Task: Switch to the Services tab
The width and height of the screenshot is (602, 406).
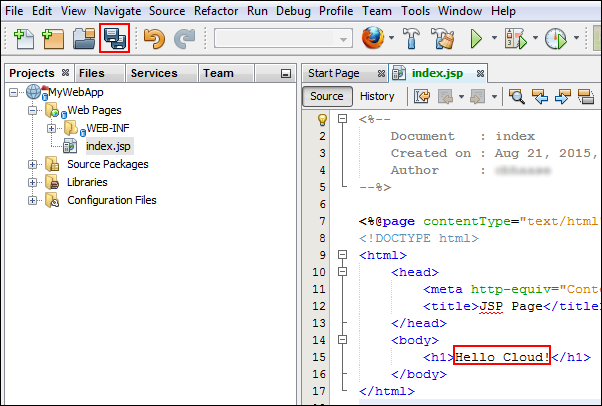Action: (154, 73)
